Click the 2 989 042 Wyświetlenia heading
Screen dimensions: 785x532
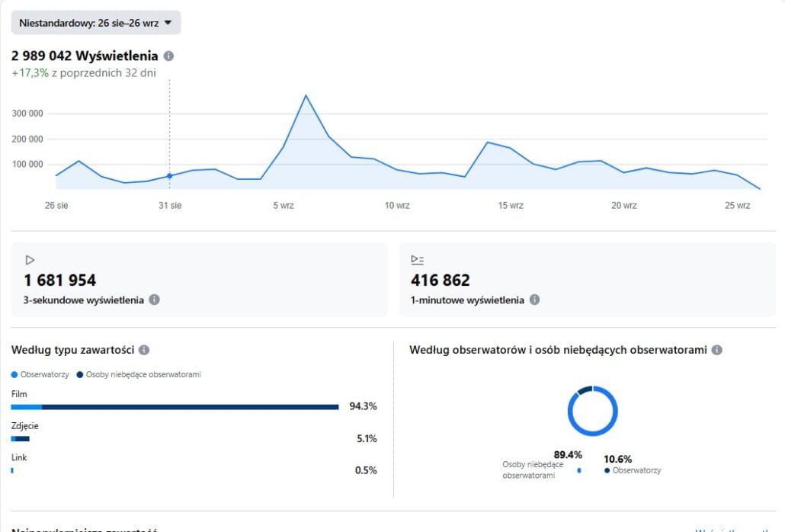coord(85,56)
